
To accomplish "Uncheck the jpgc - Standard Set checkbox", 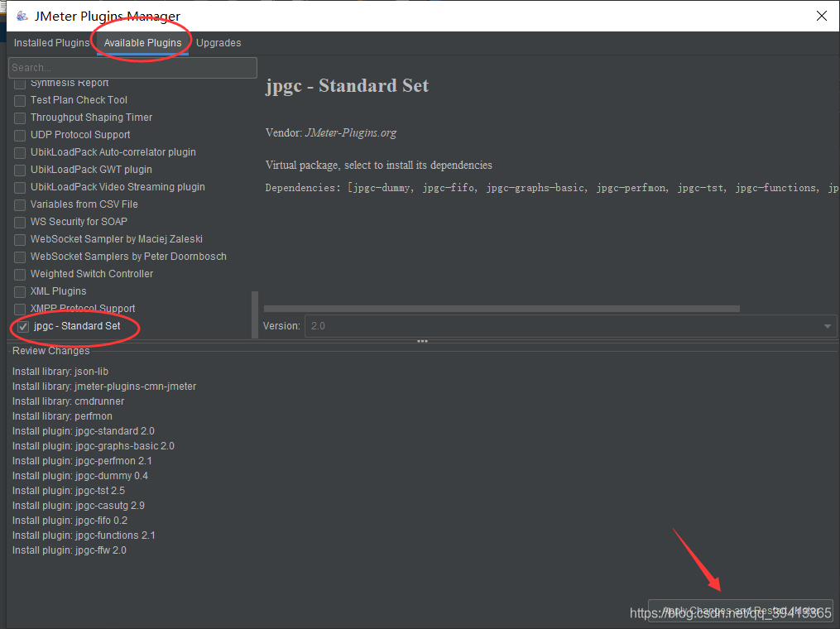I will pyautogui.click(x=23, y=326).
